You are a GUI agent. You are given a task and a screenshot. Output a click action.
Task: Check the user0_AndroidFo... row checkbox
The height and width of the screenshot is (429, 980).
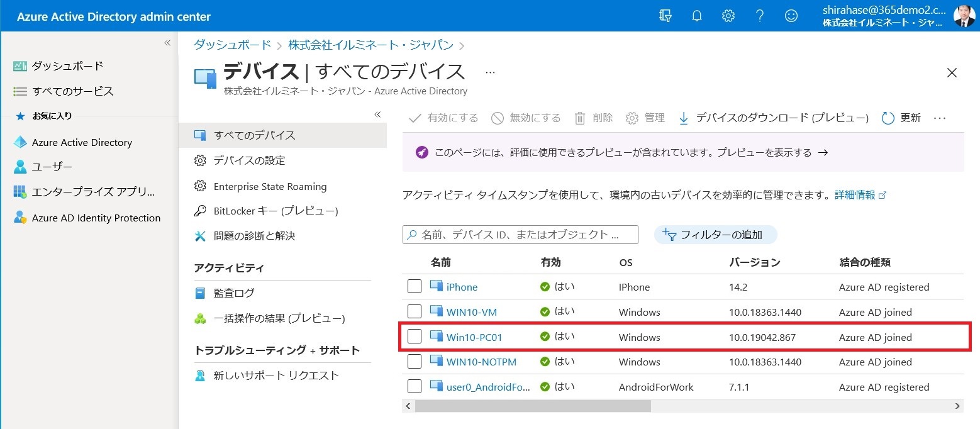pyautogui.click(x=415, y=386)
